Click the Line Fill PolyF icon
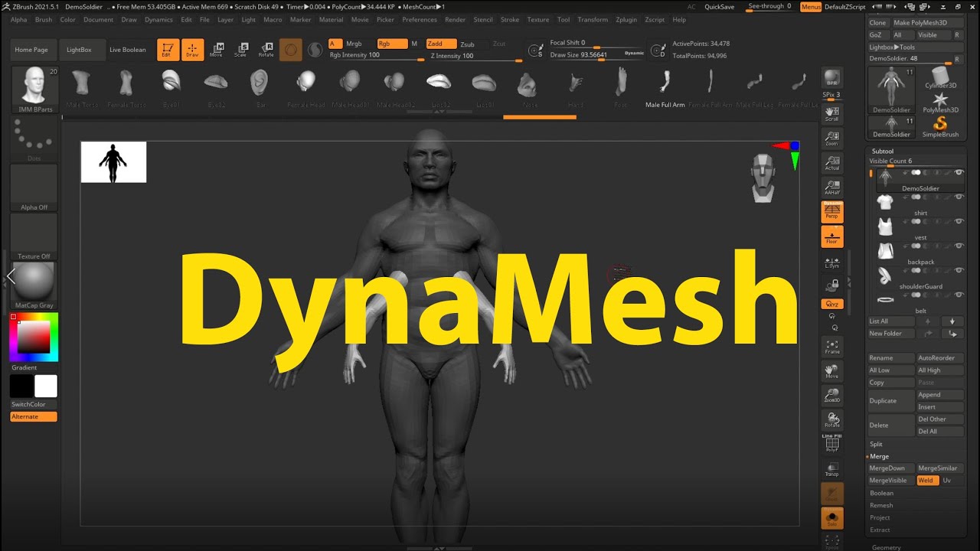The width and height of the screenshot is (980, 551). click(832, 444)
